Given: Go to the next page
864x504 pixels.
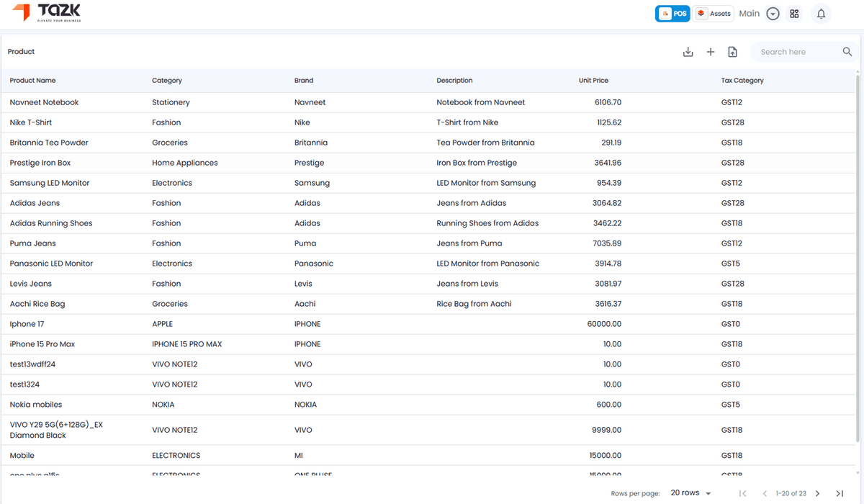Looking at the screenshot, I should pyautogui.click(x=818, y=493).
